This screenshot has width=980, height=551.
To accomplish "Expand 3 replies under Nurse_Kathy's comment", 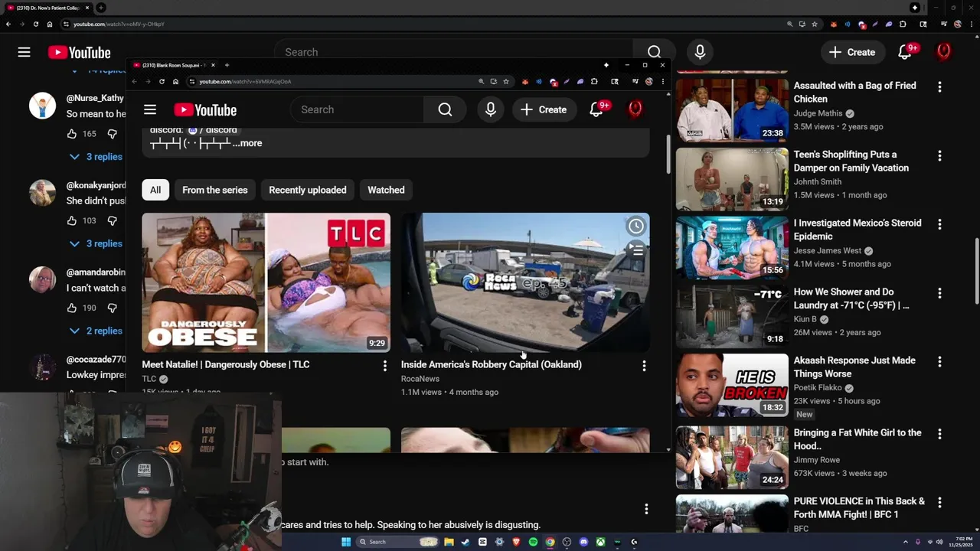I will [x=96, y=156].
